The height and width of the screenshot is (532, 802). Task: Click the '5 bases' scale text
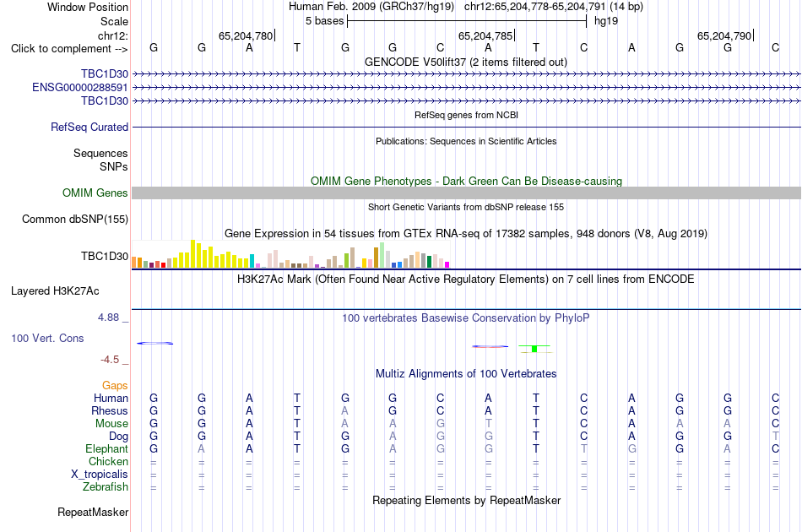(324, 21)
